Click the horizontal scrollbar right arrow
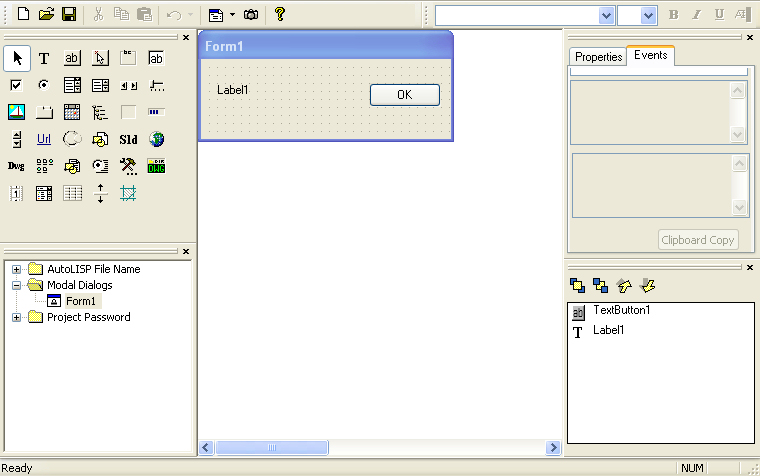Viewport: 760px width, 476px height. coord(553,447)
